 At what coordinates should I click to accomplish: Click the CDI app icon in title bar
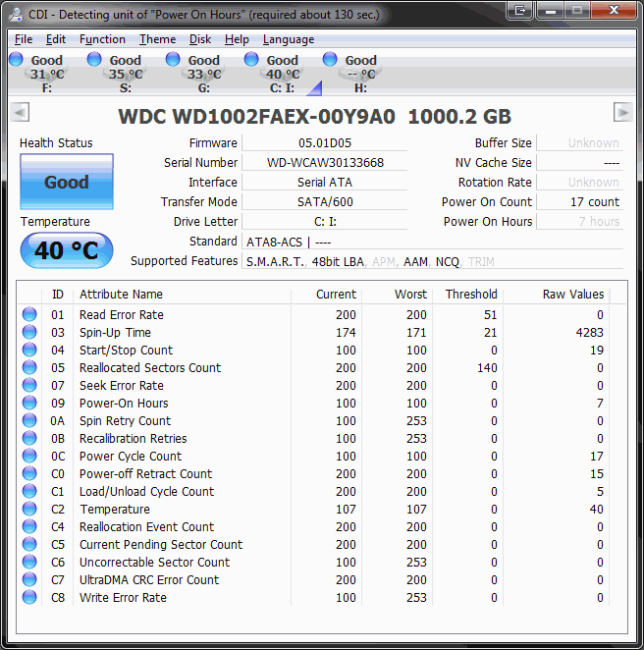[16, 14]
